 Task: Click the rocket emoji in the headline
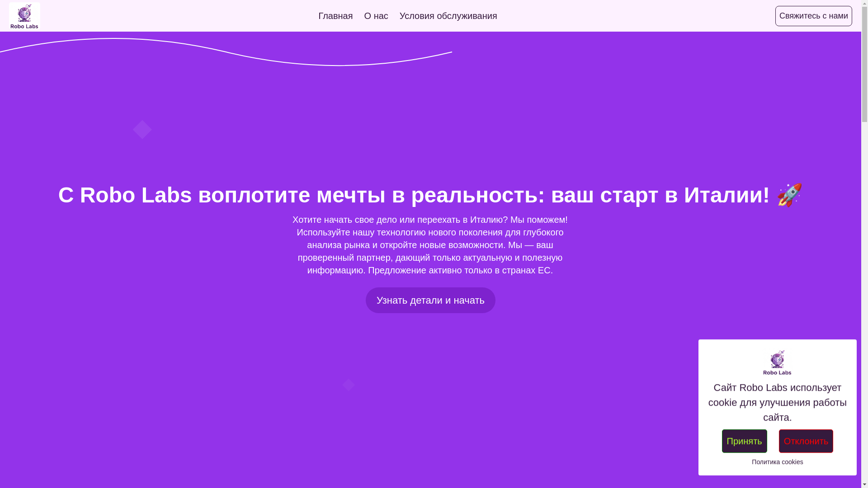click(x=789, y=195)
